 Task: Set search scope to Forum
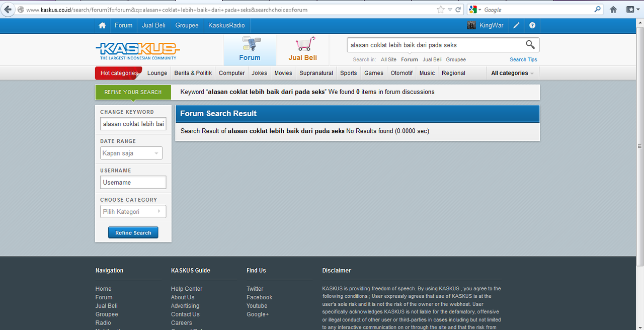[x=410, y=59]
